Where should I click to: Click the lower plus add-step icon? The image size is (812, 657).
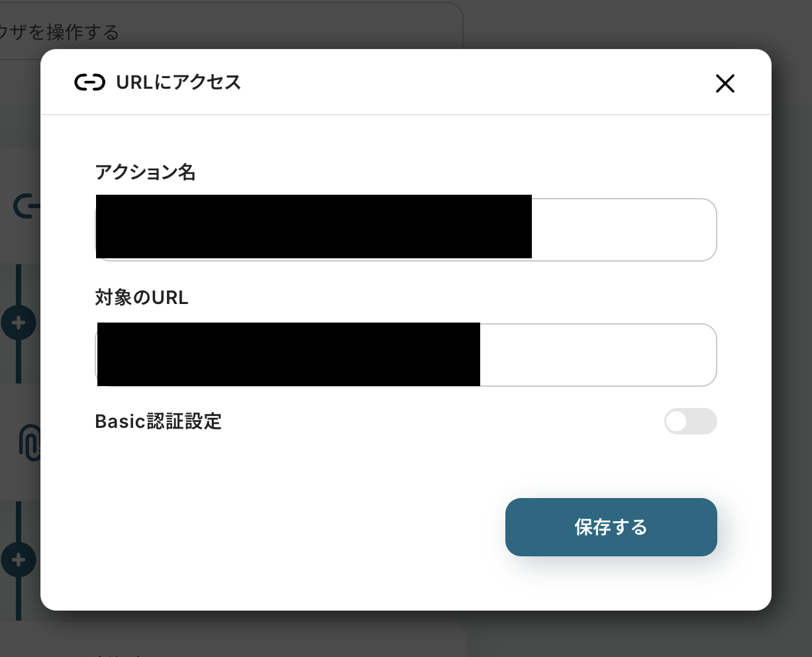19,560
